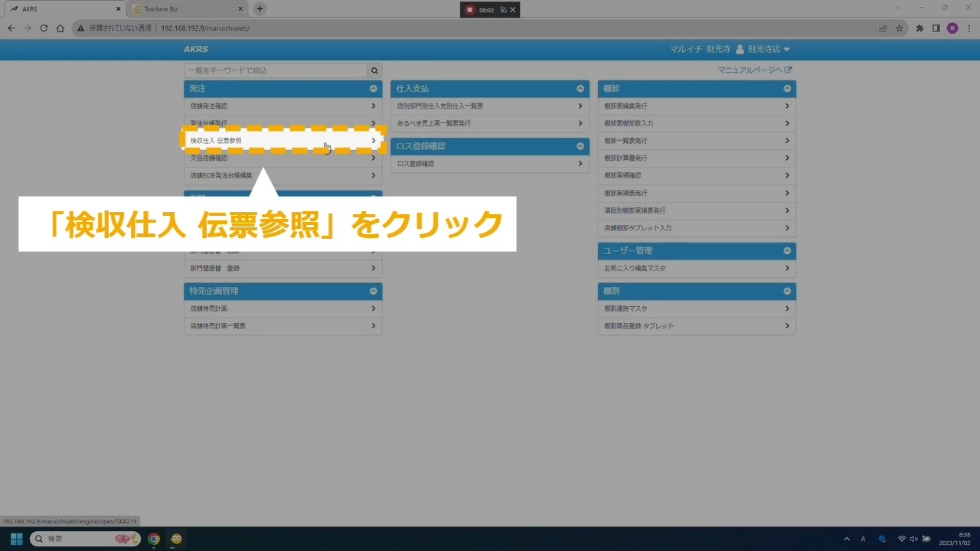Collapse the 仕入支払 section header
Viewport: 980px width, 551px height.
[x=580, y=89]
